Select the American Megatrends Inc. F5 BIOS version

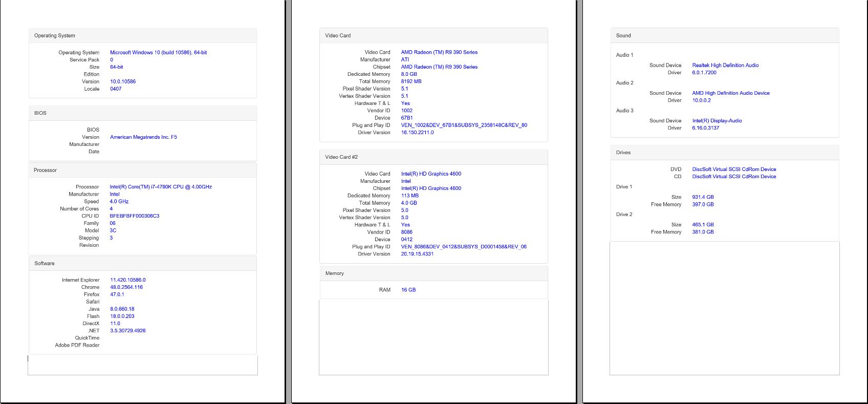point(143,137)
